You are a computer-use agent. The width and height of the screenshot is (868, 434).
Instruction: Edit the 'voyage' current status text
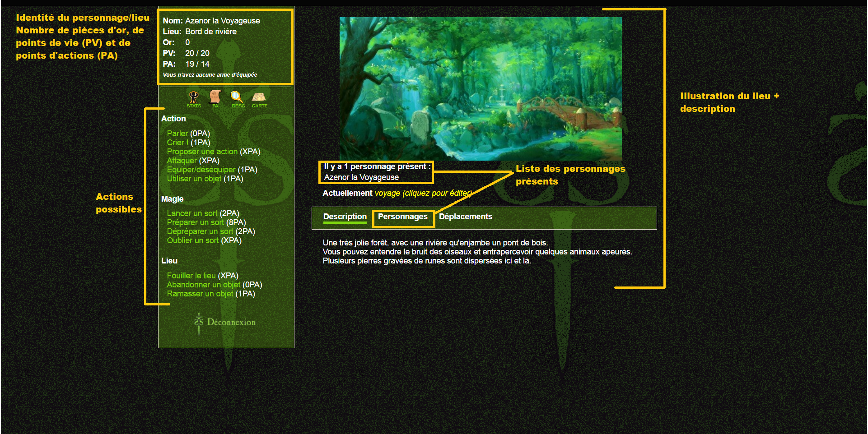click(423, 193)
